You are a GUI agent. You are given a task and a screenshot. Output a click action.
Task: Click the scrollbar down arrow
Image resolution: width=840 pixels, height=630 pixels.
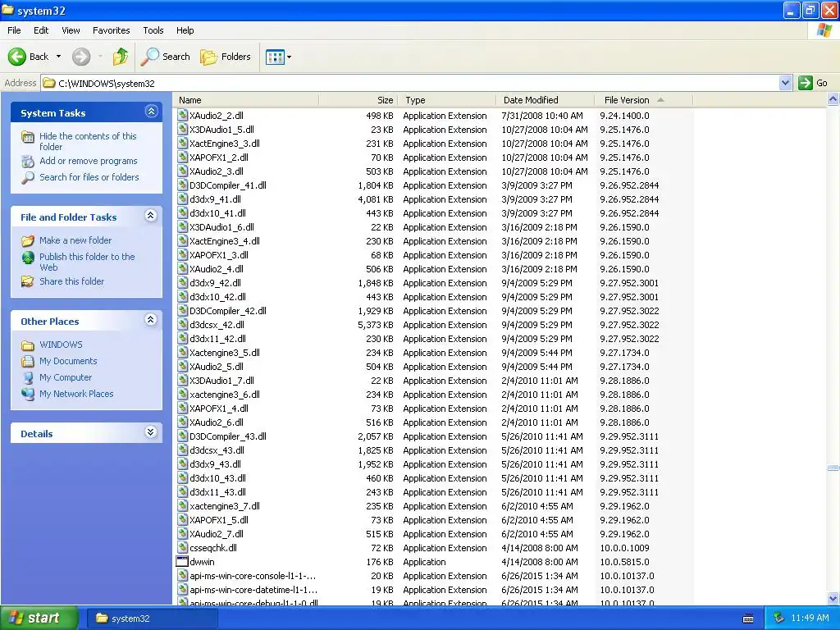833,598
